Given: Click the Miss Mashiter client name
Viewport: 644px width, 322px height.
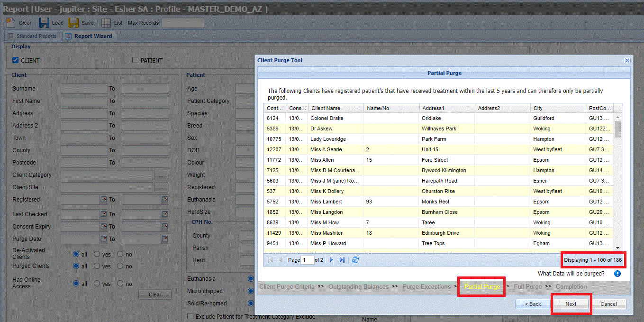Looking at the screenshot, I should (x=327, y=233).
